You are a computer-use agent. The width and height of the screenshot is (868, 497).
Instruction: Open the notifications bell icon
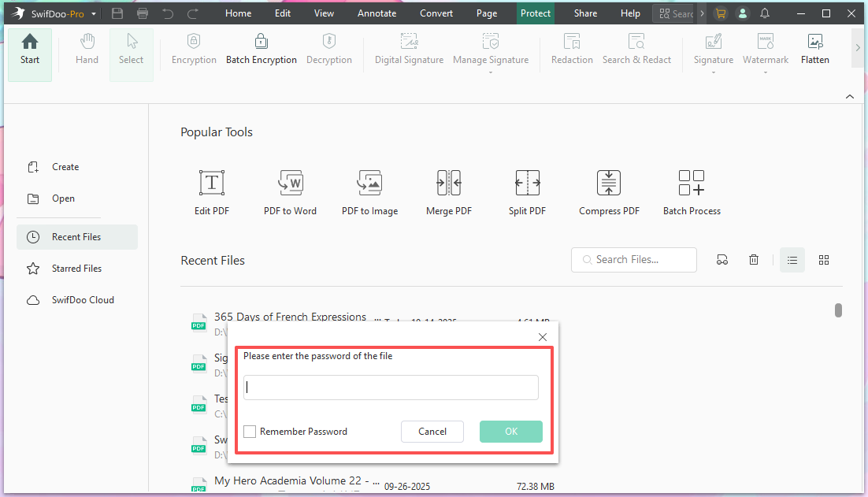click(765, 13)
